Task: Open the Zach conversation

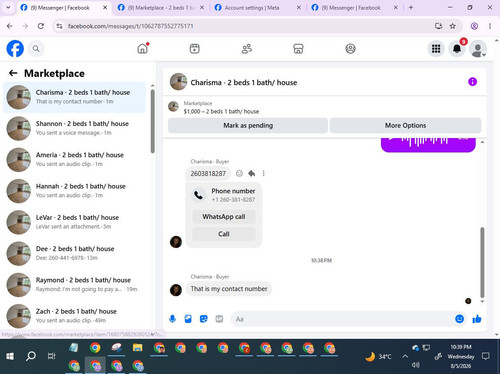Action: pos(75,316)
